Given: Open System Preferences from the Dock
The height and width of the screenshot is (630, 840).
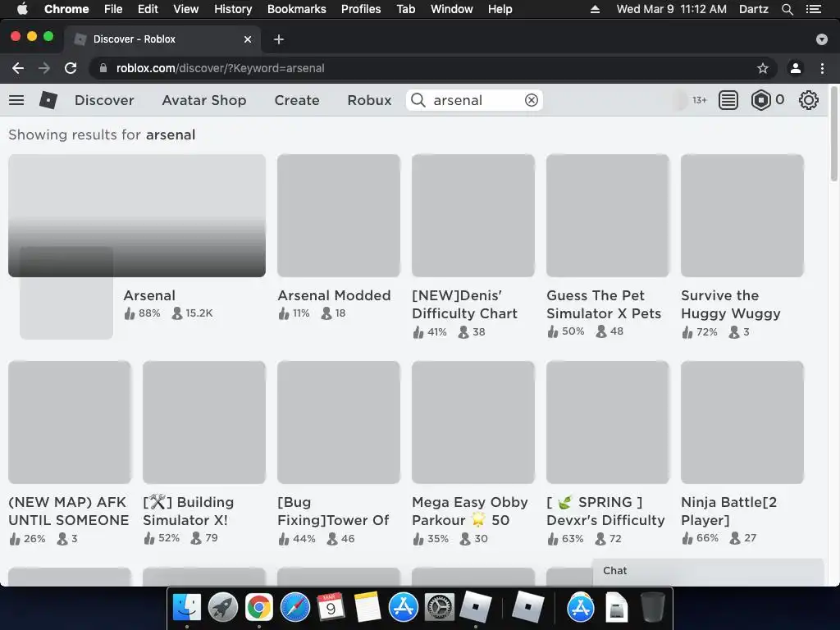Looking at the screenshot, I should pyautogui.click(x=440, y=608).
